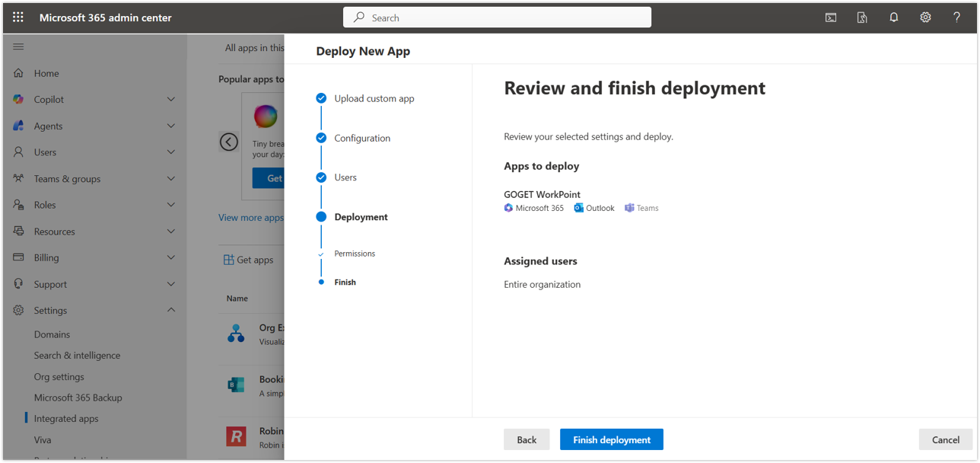The image size is (980, 463).
Task: Cancel the deployment wizard
Action: tap(946, 439)
